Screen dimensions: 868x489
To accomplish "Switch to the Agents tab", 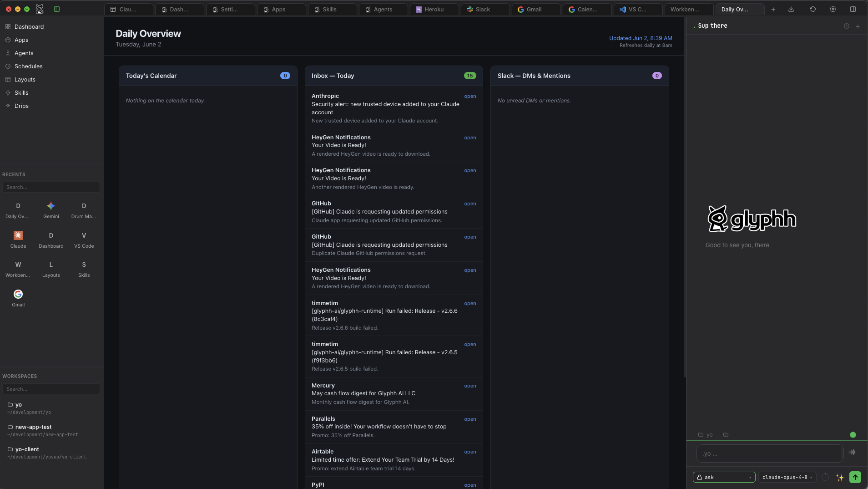I will (384, 10).
